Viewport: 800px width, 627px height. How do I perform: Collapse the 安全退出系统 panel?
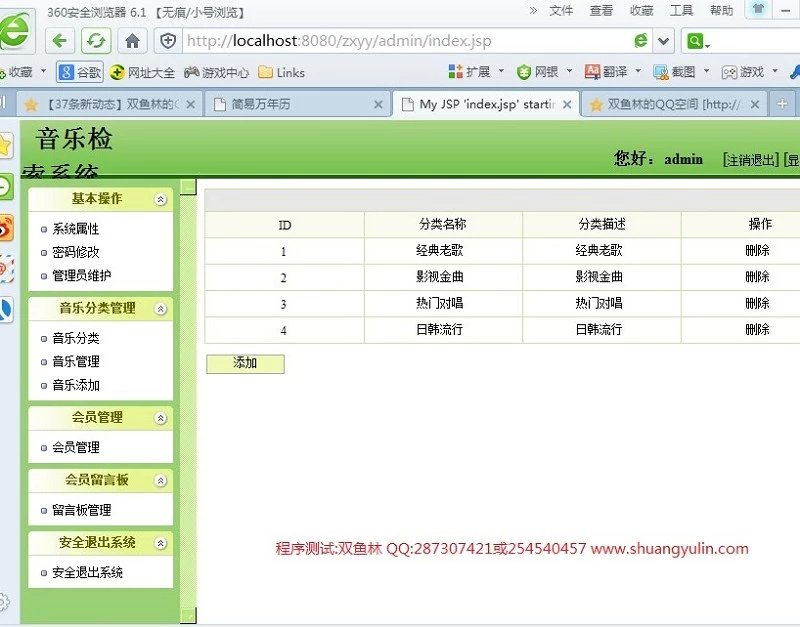pyautogui.click(x=161, y=543)
